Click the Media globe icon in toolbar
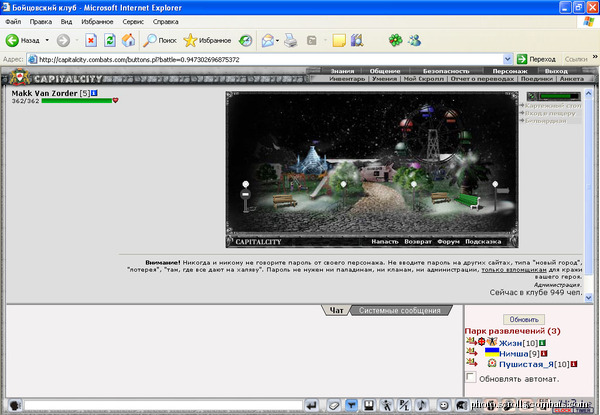Screen dimensions: 600x415 pyautogui.click(x=245, y=40)
